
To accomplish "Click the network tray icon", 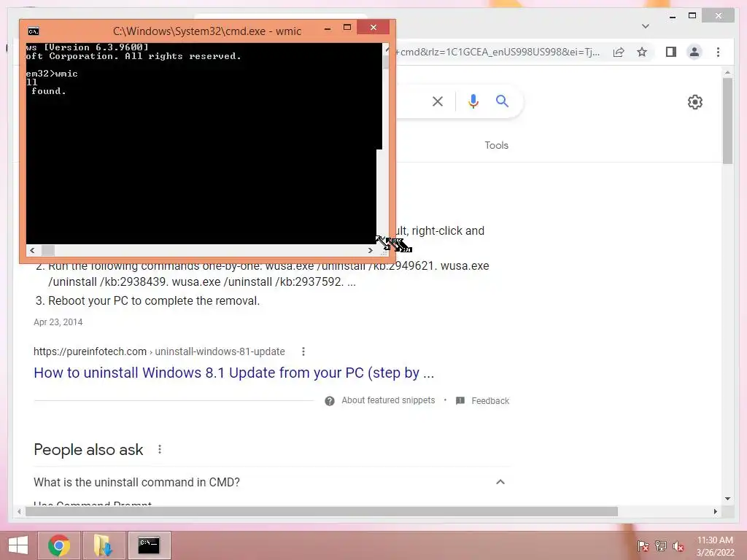I will (661, 546).
